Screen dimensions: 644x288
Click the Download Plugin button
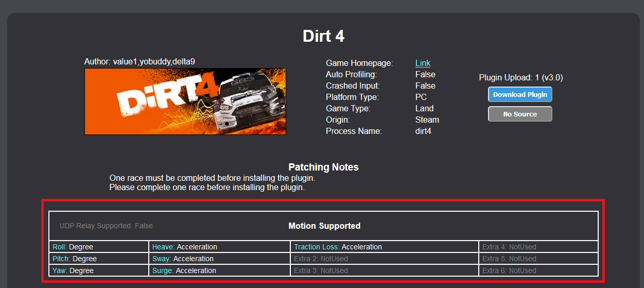pos(520,94)
